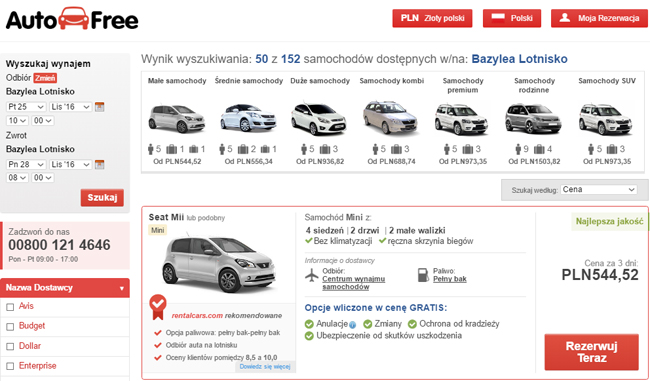Check the Budget supplier checkbox
Viewport: 650px width, 381px height.
coord(10,327)
